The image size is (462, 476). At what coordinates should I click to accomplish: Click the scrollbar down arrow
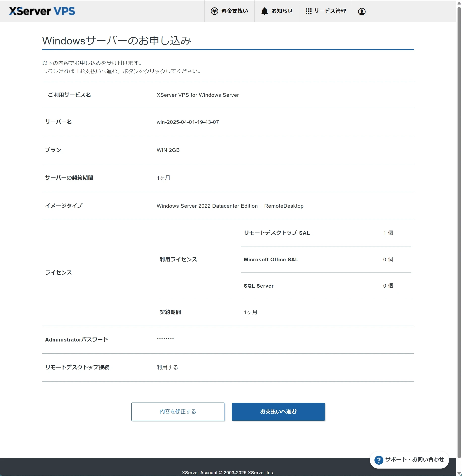coord(459,473)
